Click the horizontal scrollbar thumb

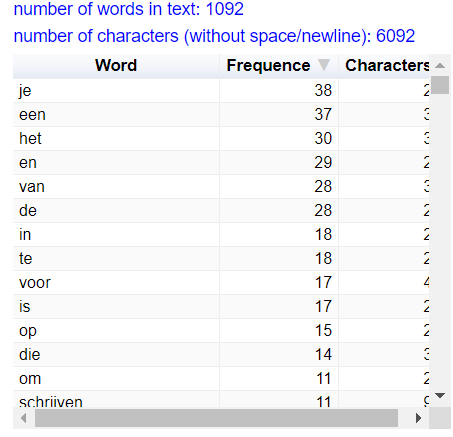point(216,418)
